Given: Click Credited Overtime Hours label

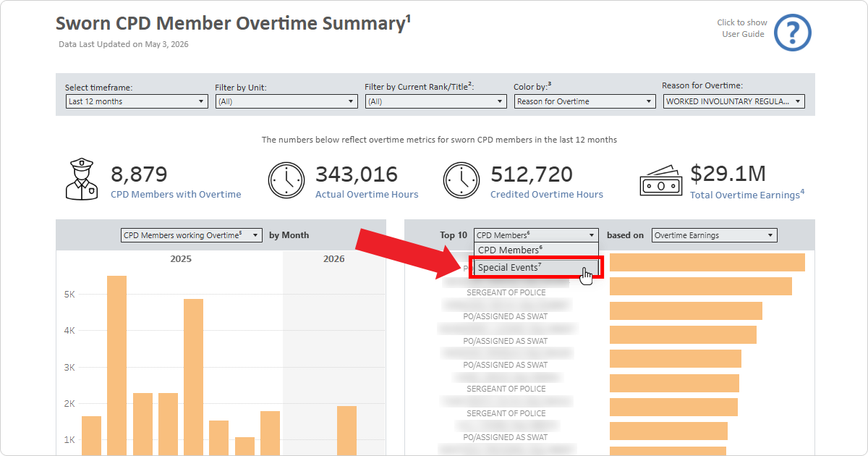Looking at the screenshot, I should [x=547, y=194].
